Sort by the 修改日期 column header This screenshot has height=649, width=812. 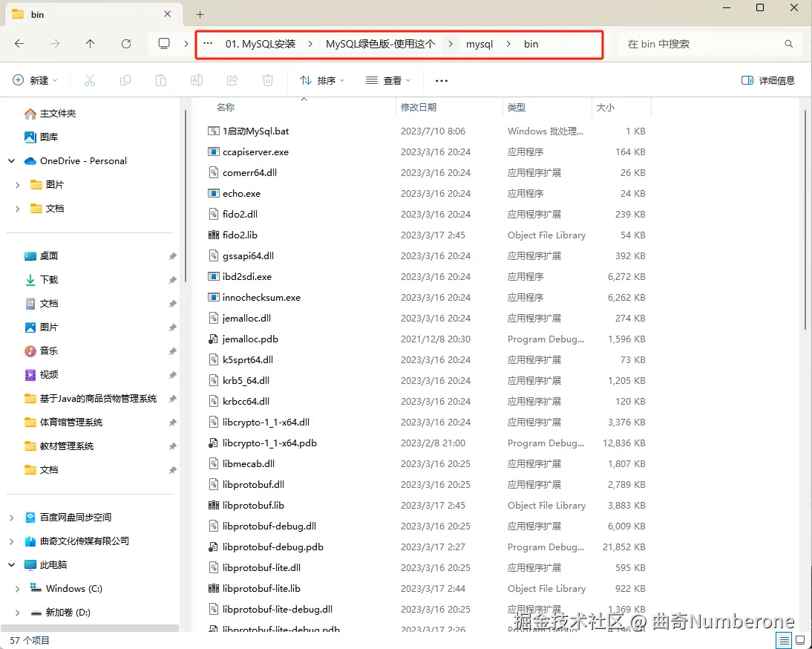pyautogui.click(x=419, y=107)
